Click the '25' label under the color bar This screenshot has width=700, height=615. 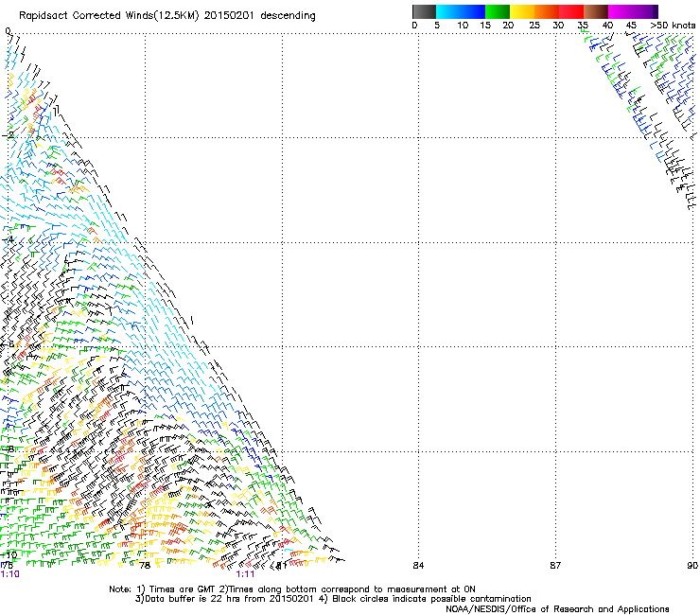[x=534, y=26]
